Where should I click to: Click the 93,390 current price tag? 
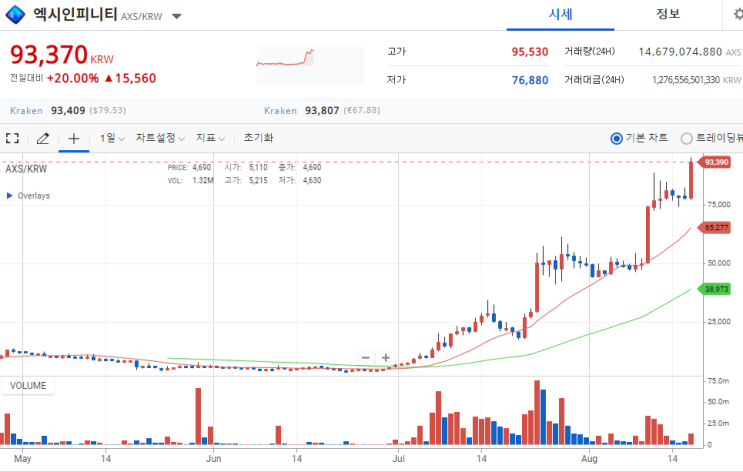click(715, 162)
